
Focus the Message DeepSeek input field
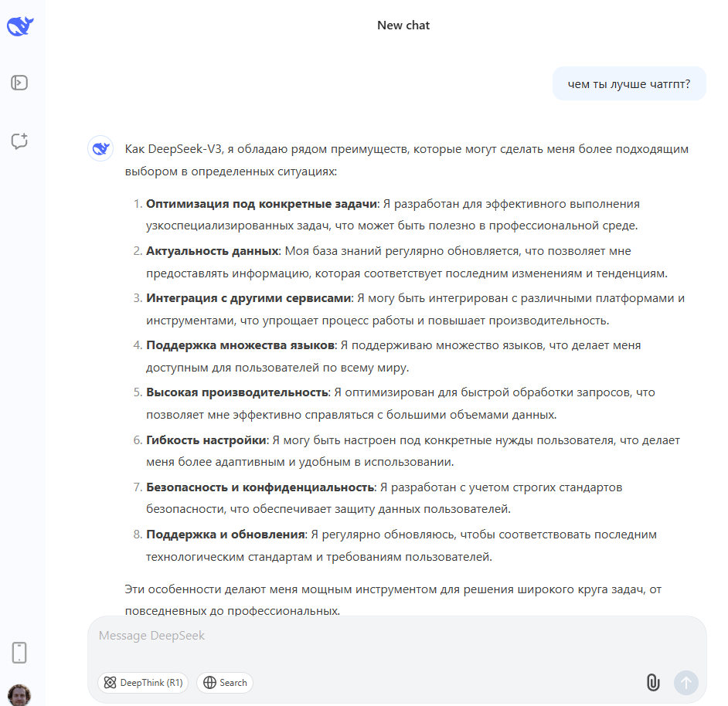(x=397, y=636)
